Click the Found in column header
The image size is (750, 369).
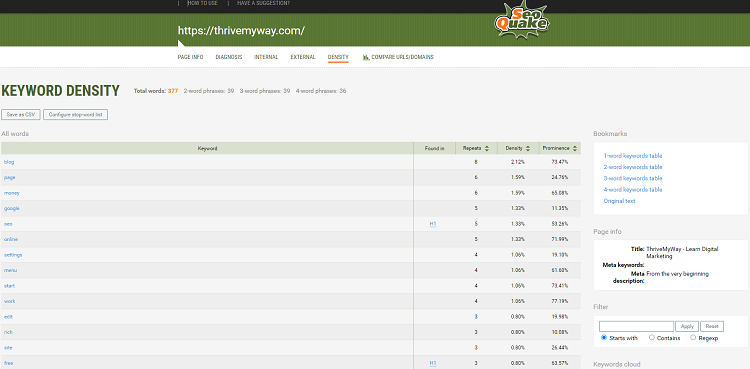434,148
